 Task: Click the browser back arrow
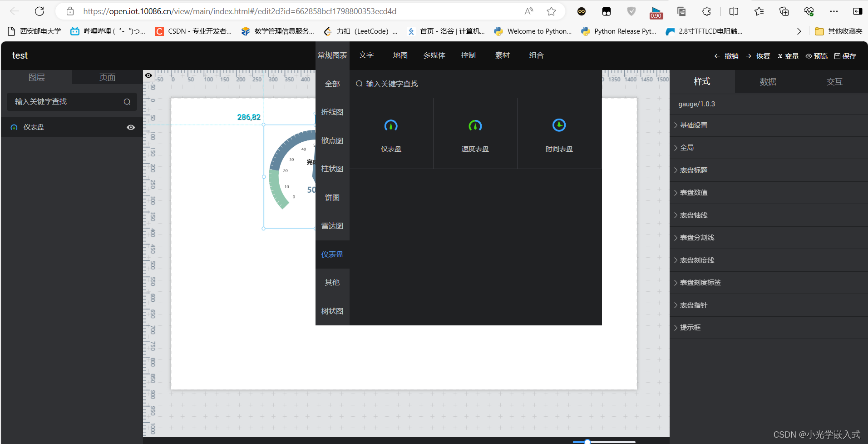coord(15,11)
